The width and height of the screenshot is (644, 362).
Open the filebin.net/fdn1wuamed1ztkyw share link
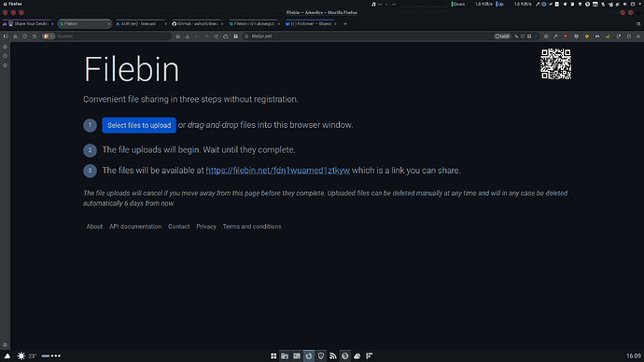pos(277,171)
